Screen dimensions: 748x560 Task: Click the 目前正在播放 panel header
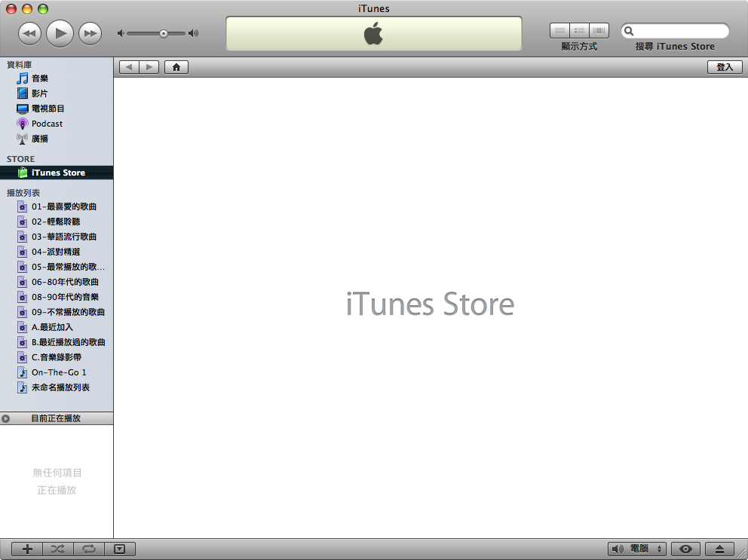pos(57,418)
